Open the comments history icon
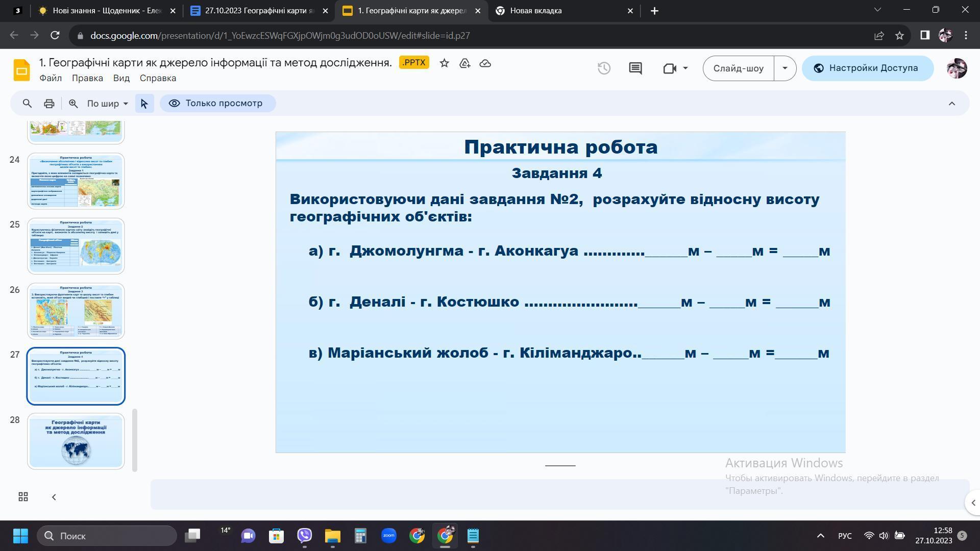The height and width of the screenshot is (551, 980). (x=635, y=68)
